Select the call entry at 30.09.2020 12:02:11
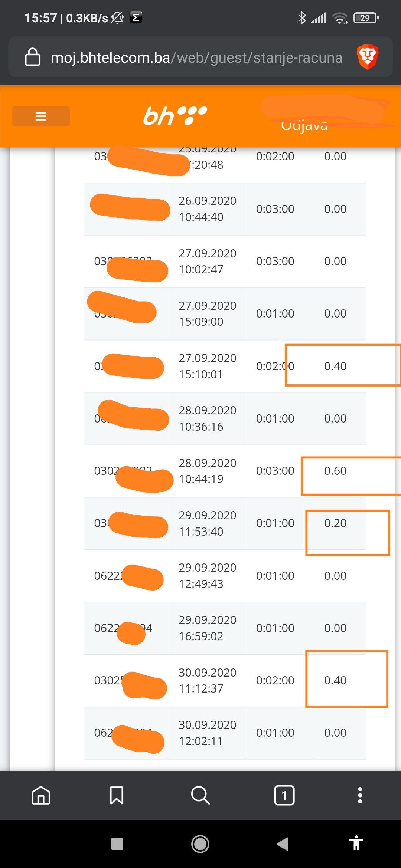Screen dimensions: 401x868 pyautogui.click(x=225, y=733)
